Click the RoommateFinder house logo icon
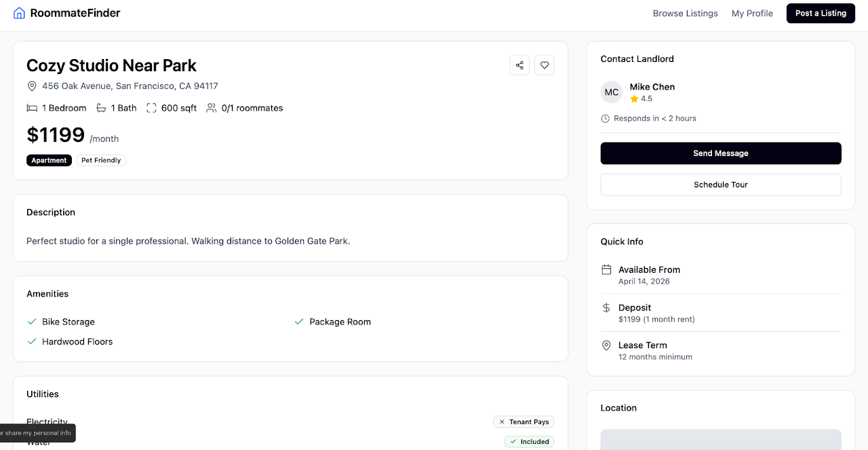The image size is (868, 450). (19, 13)
